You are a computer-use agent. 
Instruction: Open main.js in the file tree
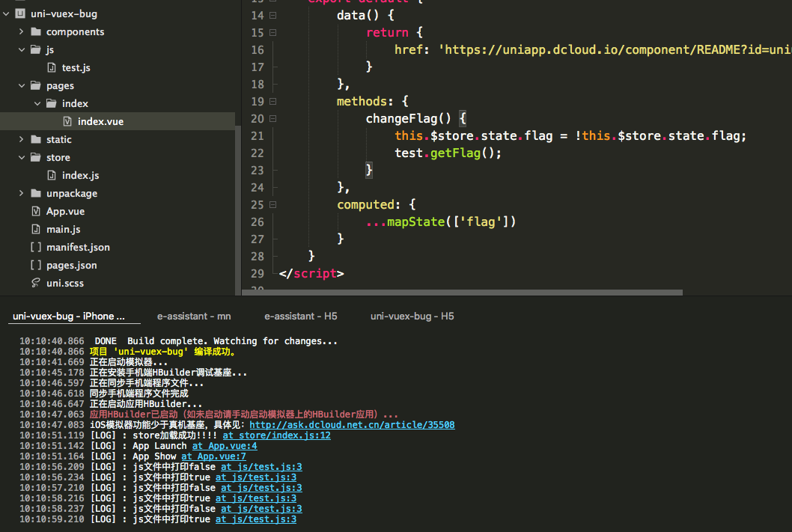click(x=63, y=229)
